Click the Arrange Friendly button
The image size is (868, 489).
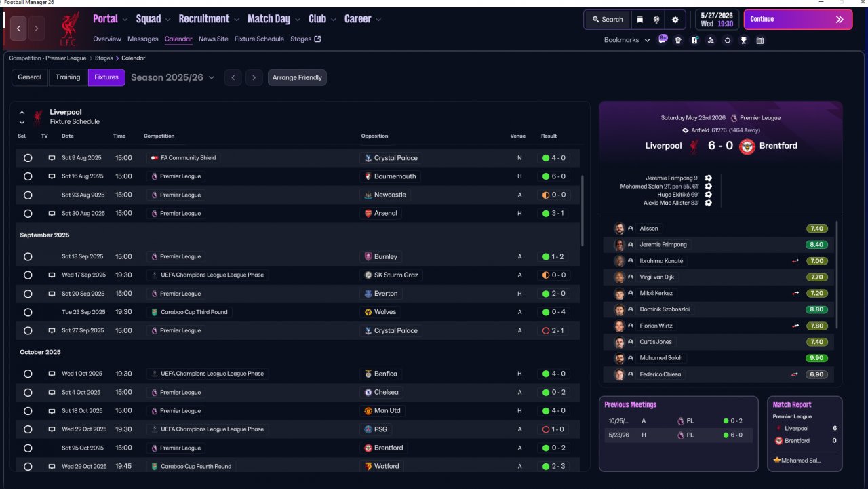coord(297,77)
